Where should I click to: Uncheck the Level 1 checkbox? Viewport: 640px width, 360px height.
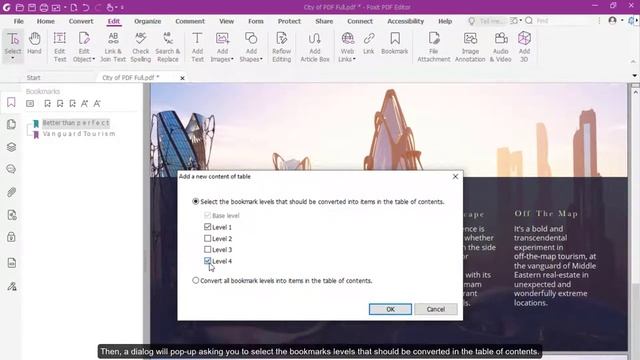coord(207,227)
